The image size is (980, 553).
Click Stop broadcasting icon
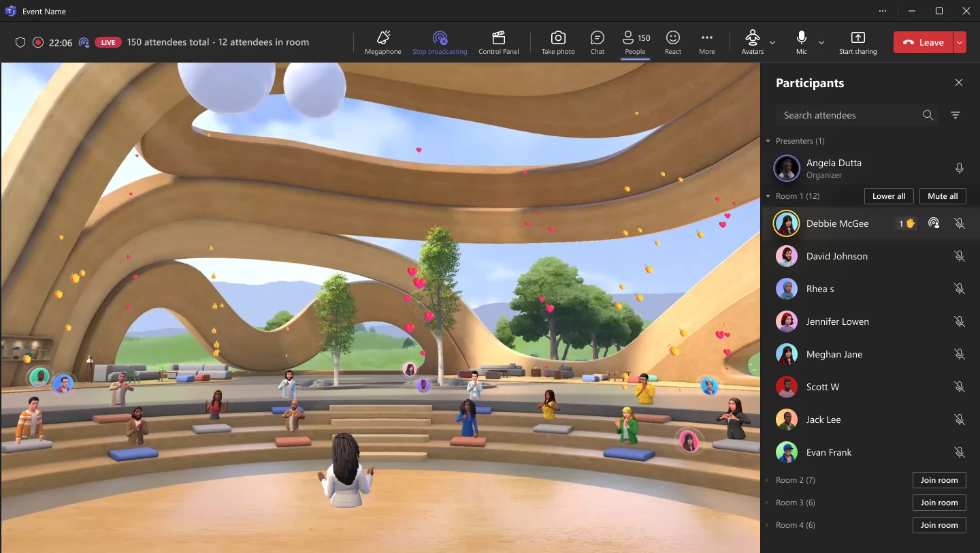click(440, 37)
